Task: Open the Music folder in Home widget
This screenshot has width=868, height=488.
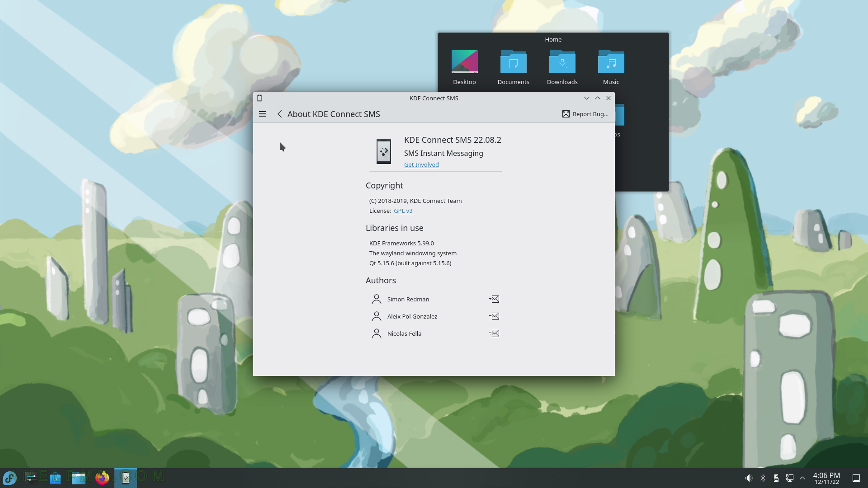Action: [611, 67]
